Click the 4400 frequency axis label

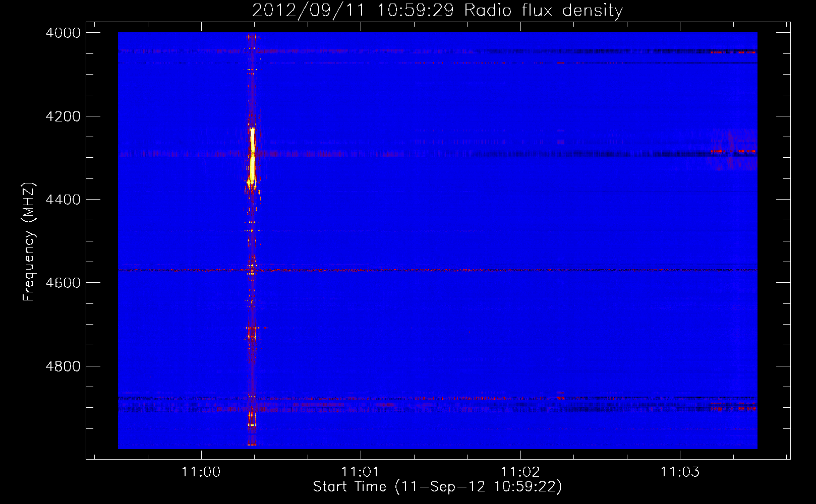click(x=63, y=200)
